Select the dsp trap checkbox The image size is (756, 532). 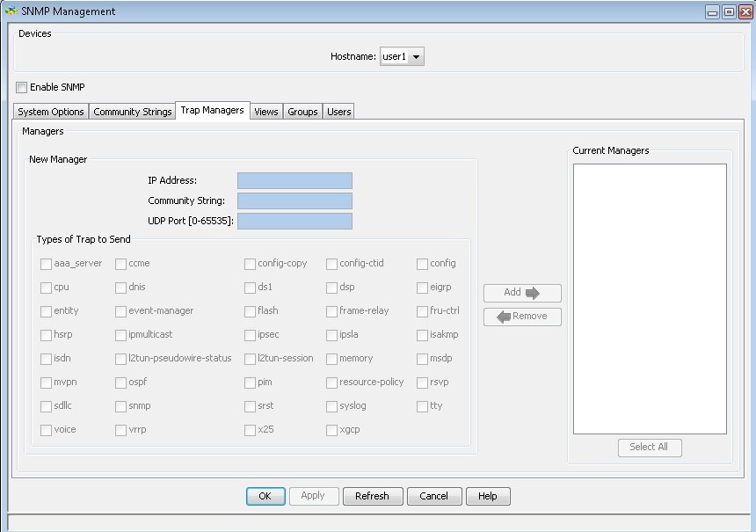[x=331, y=288]
